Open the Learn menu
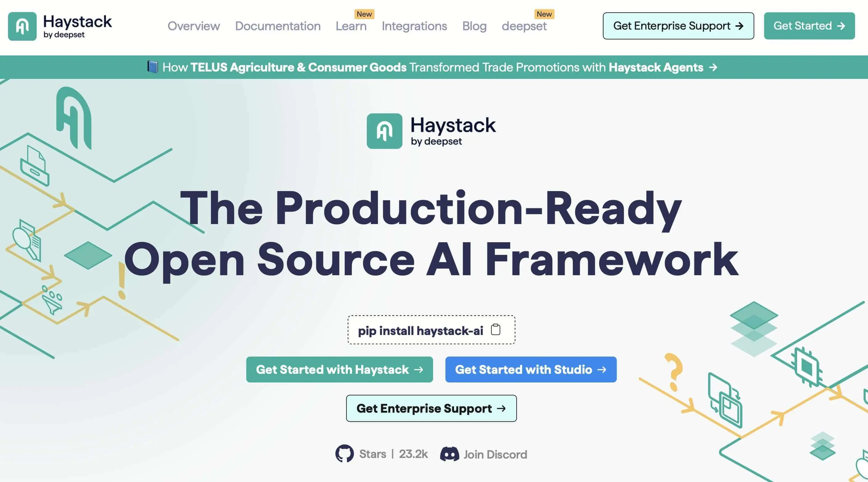The height and width of the screenshot is (482, 868). coord(350,26)
